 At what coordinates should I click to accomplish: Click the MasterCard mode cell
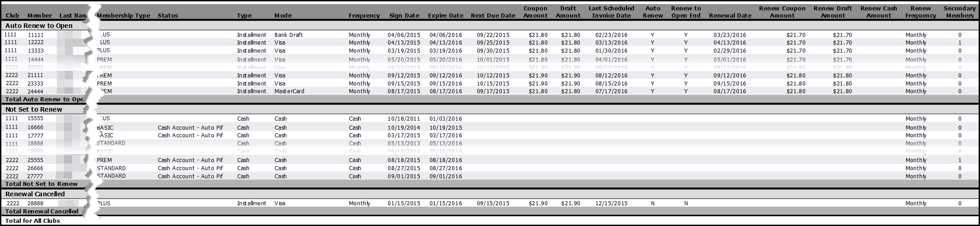coord(289,91)
